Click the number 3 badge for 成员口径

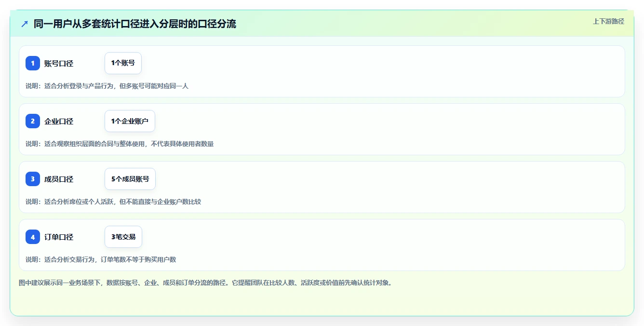coord(33,179)
